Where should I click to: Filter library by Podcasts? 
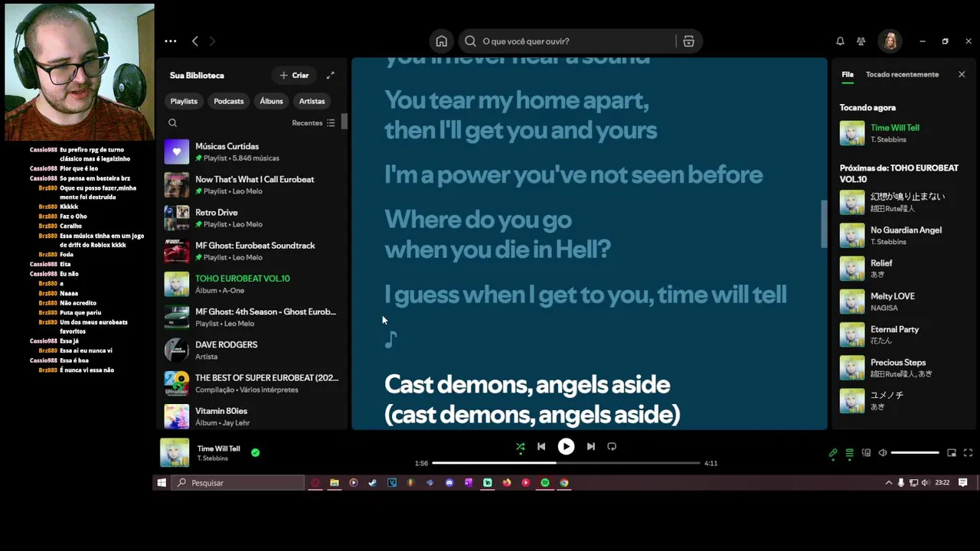(x=228, y=101)
